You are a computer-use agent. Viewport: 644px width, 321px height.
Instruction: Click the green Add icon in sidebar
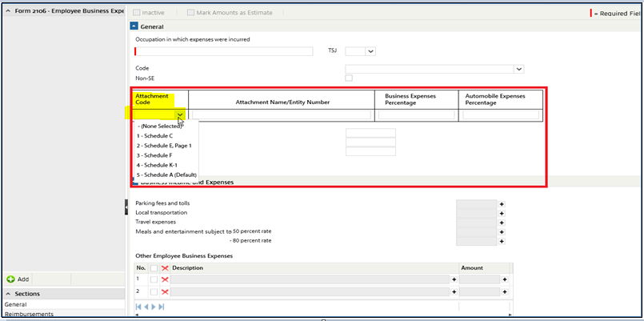pos(10,279)
